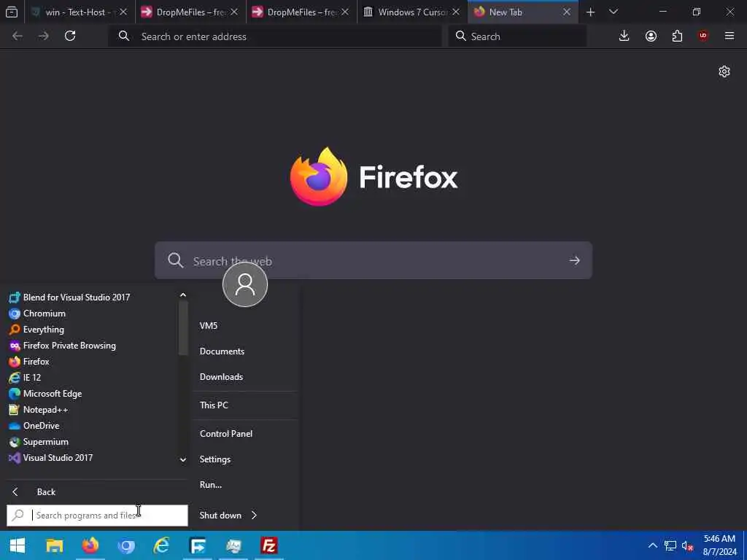The height and width of the screenshot is (560, 747).
Task: Click the Chromium taskbar icon
Action: click(125, 545)
